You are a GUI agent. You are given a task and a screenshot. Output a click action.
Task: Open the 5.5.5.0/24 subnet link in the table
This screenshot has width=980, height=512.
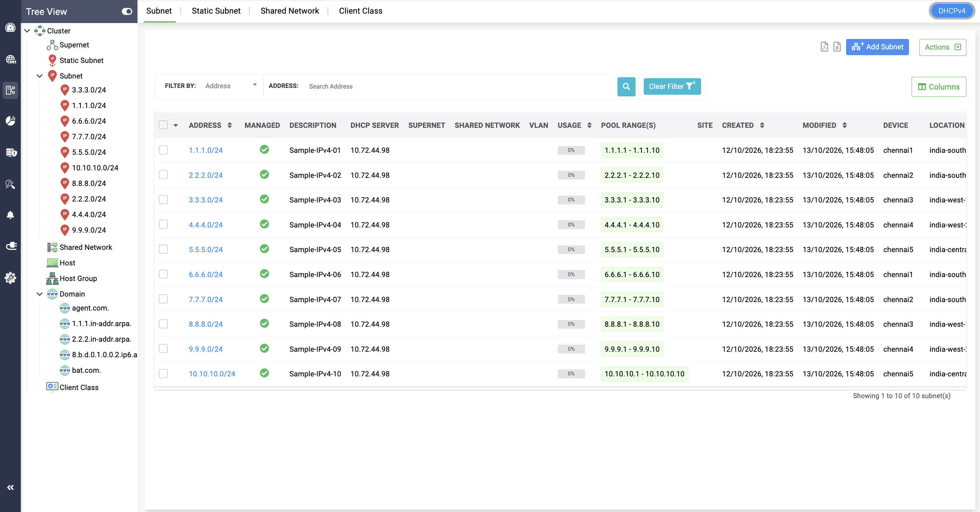[x=205, y=249]
